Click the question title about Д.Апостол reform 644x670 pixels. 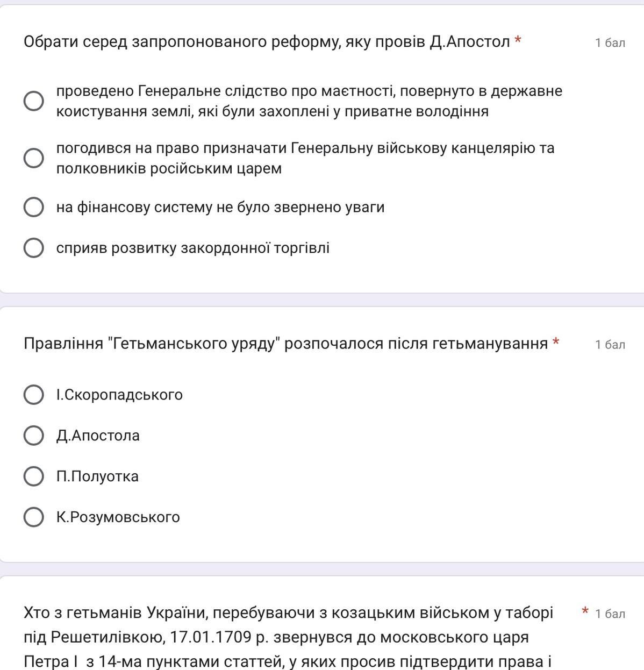click(266, 41)
